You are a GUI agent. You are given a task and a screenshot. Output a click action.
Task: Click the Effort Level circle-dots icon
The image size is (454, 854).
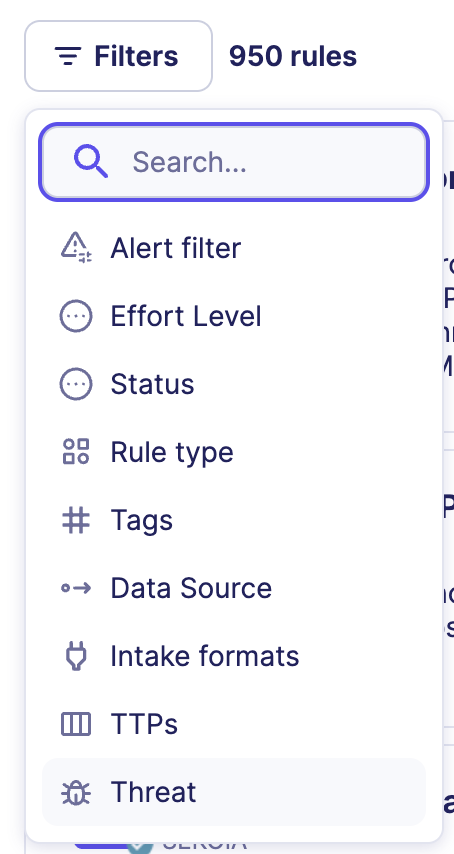[x=76, y=316]
